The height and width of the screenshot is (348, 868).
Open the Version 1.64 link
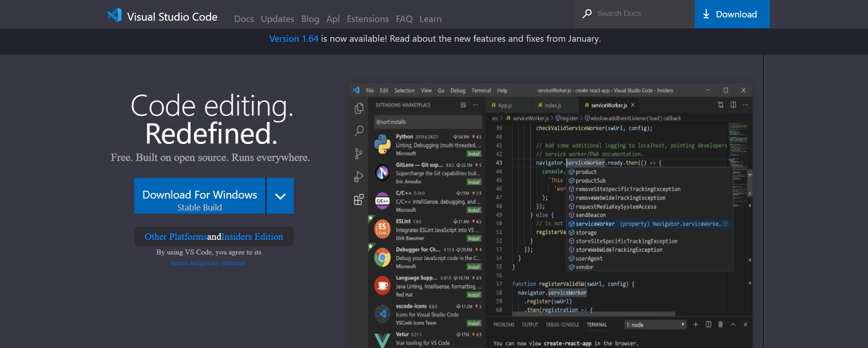[293, 39]
